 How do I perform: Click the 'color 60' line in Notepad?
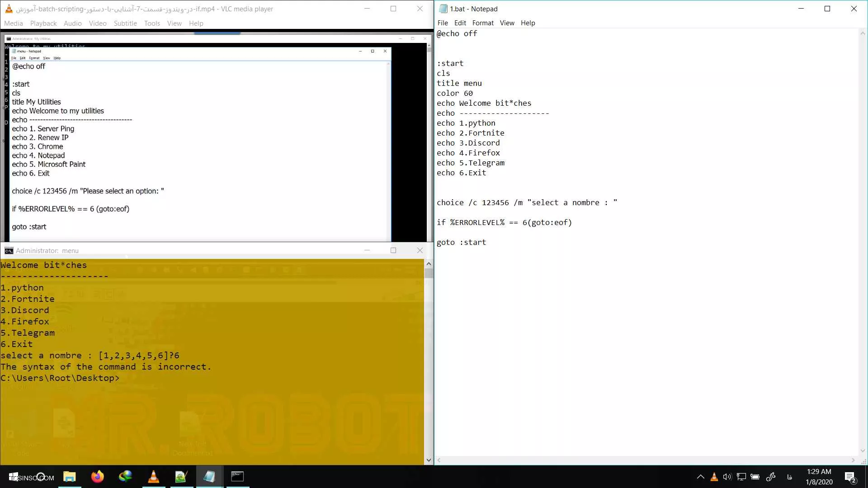(x=454, y=93)
